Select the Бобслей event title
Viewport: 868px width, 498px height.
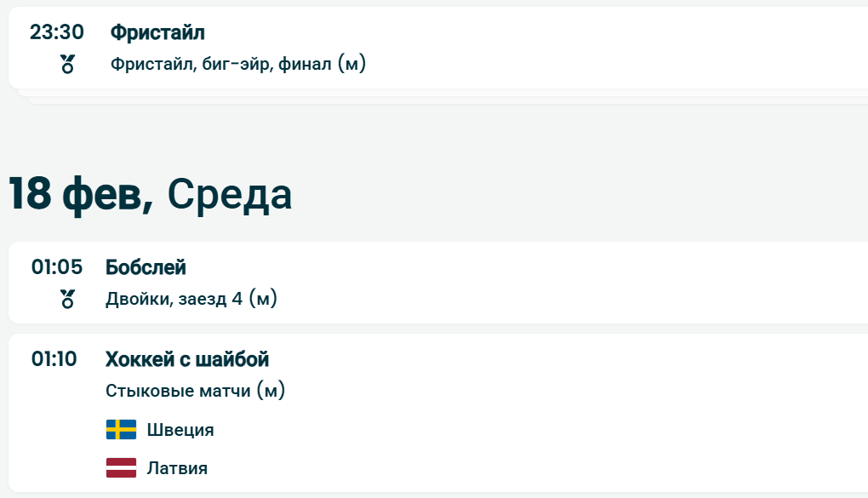tap(146, 267)
